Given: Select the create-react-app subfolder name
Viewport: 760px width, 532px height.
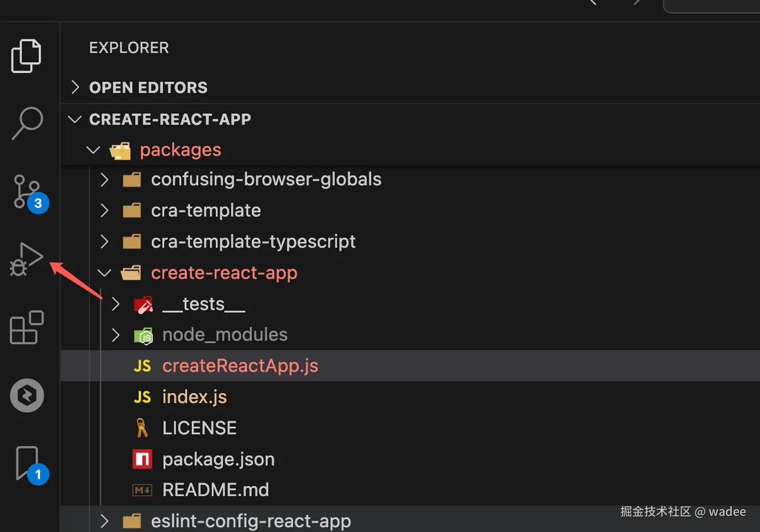Looking at the screenshot, I should pos(224,273).
